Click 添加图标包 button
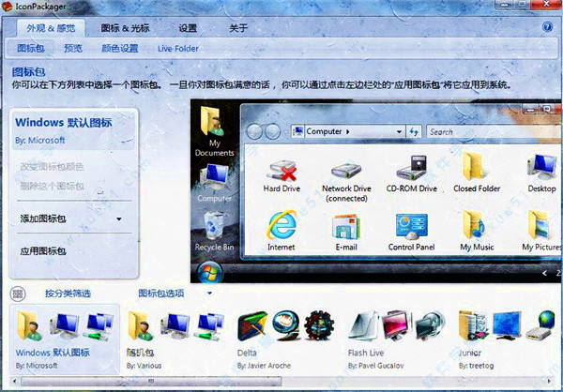563x392 pixels. pos(43,219)
